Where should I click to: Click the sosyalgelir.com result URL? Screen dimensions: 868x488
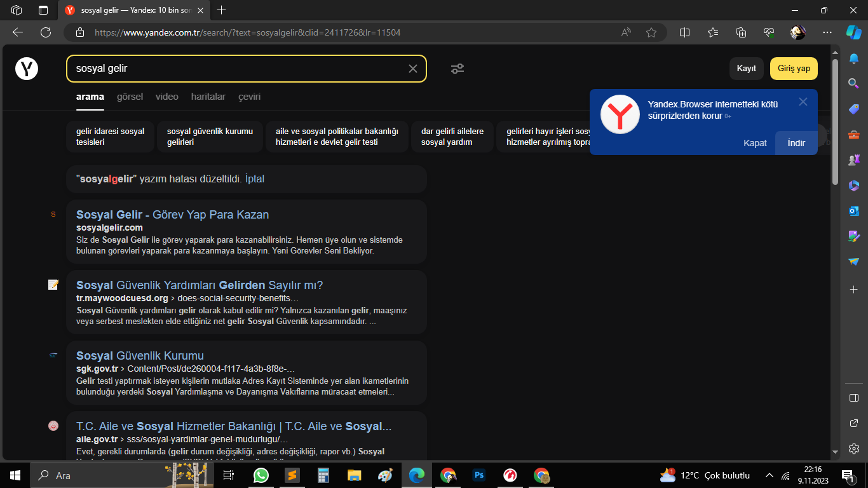pos(109,227)
